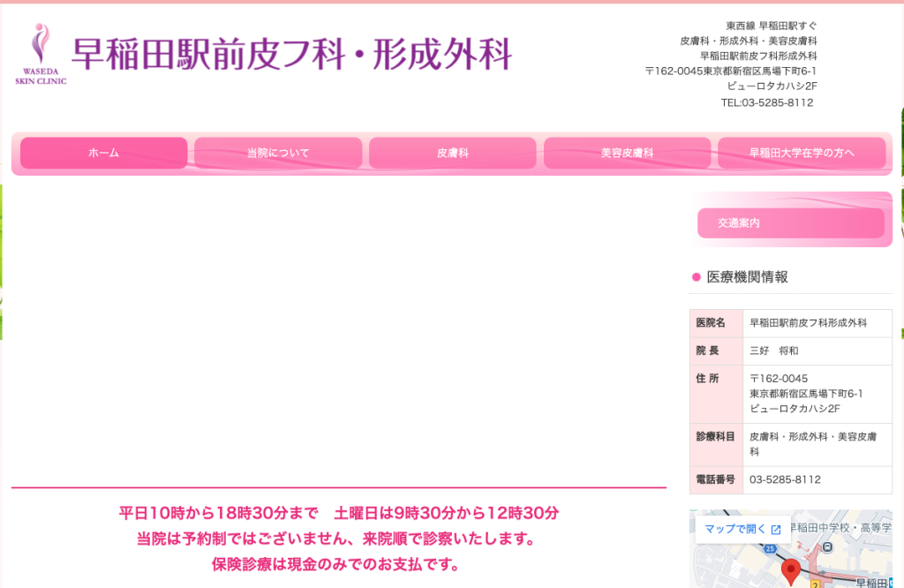Click the 住 所 table header cell
This screenshot has height=588, width=904.
(x=716, y=394)
